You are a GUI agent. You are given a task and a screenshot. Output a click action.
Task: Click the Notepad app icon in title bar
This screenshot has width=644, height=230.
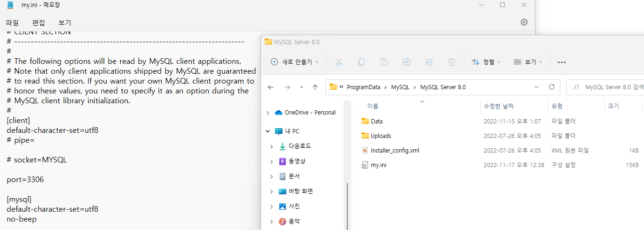[x=10, y=5]
